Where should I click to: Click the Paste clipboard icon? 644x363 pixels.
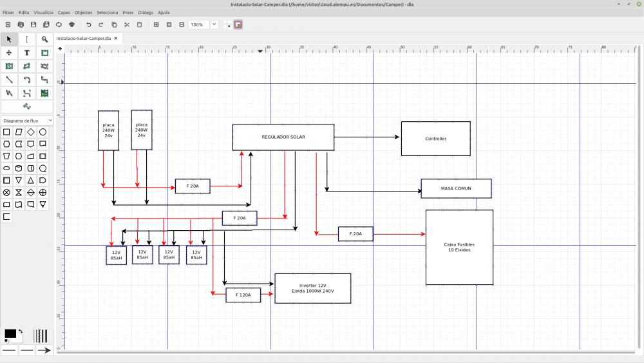(140, 25)
